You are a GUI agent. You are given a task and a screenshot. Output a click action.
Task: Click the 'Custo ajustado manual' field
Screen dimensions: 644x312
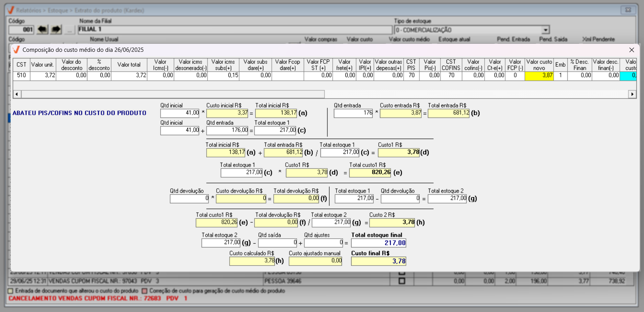click(x=315, y=261)
